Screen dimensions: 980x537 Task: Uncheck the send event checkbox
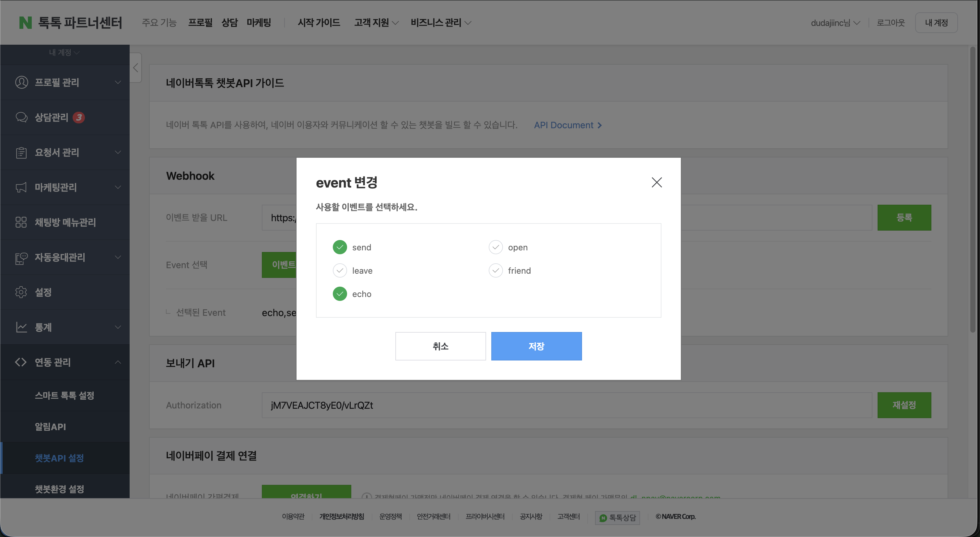(340, 247)
